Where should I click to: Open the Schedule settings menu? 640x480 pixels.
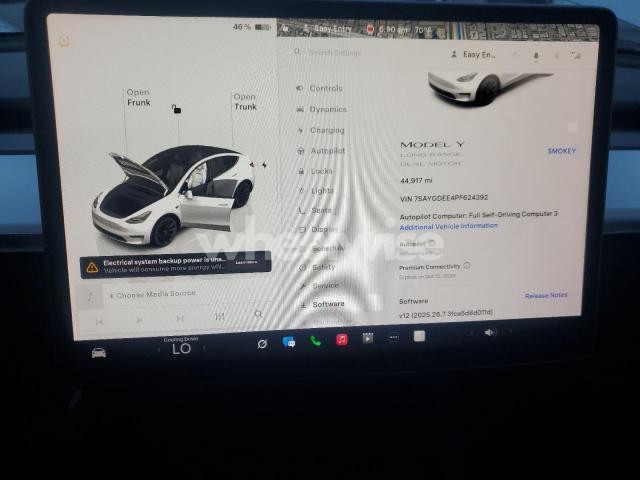pos(322,248)
